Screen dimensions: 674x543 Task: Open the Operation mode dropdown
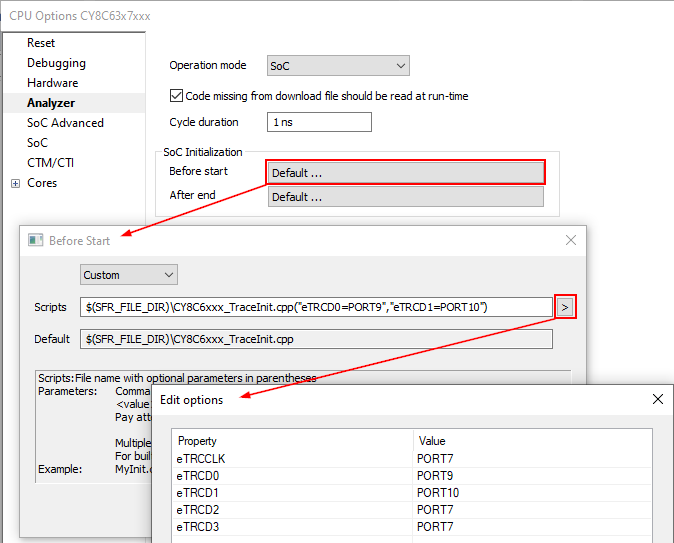tap(338, 66)
